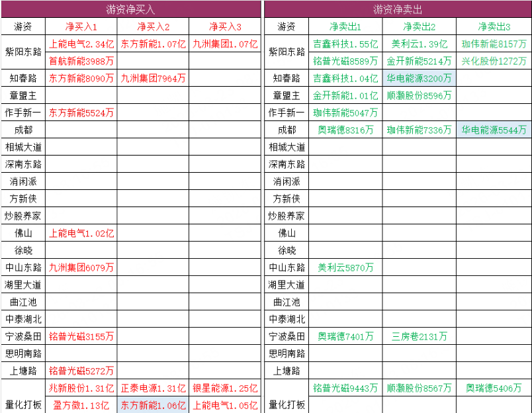Click cell 盈方微1.13亿

pyautogui.click(x=81, y=405)
